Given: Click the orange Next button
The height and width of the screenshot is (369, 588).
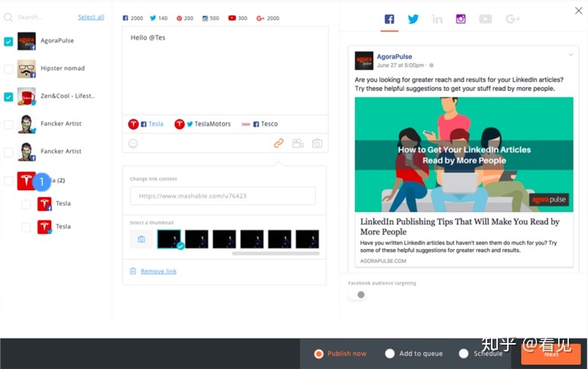Looking at the screenshot, I should (x=551, y=354).
